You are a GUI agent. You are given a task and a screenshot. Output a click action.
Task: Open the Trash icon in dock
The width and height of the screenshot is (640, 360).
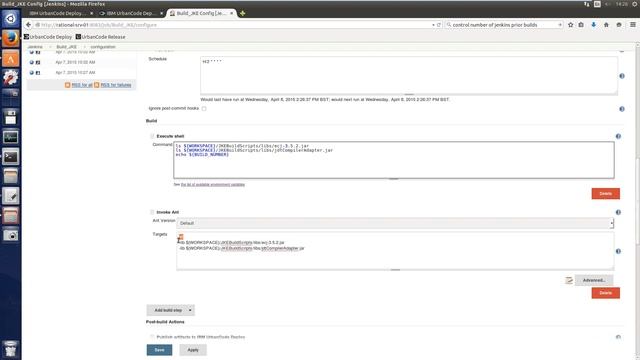[11, 349]
